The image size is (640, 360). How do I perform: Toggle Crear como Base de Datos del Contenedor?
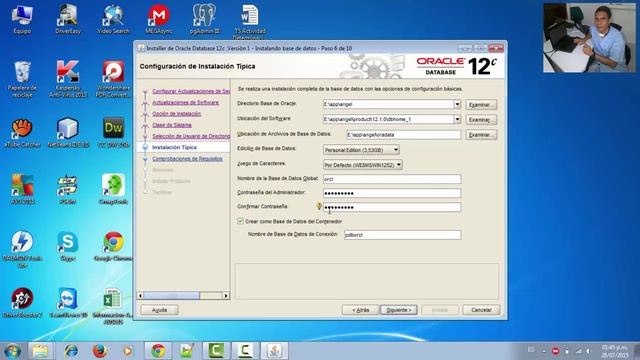pyautogui.click(x=240, y=221)
